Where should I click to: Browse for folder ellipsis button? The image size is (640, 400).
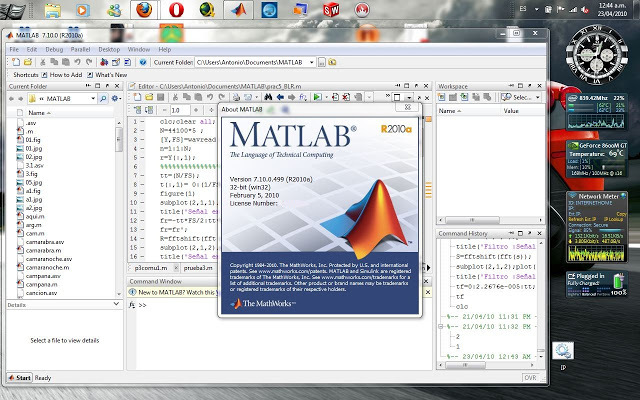[x=322, y=62]
